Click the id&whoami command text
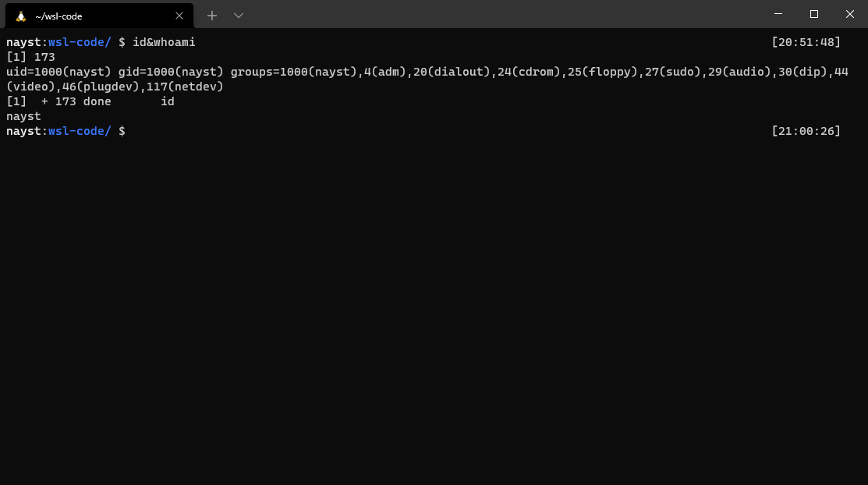The image size is (868, 485). pos(164,42)
